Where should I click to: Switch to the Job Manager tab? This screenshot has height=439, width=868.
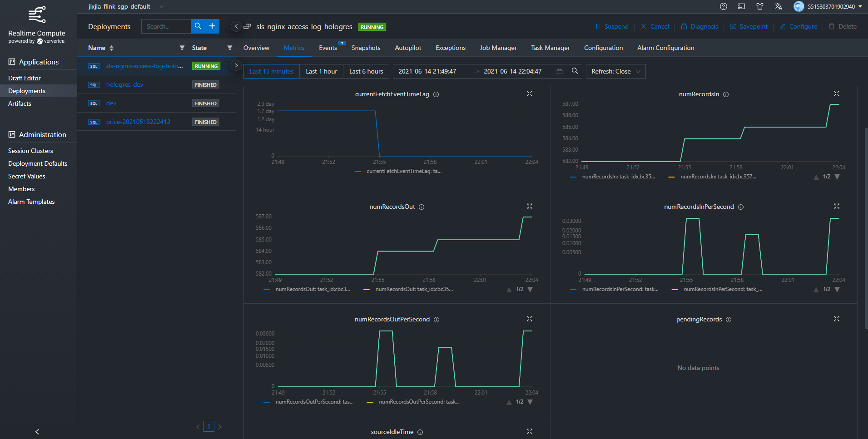pos(498,48)
